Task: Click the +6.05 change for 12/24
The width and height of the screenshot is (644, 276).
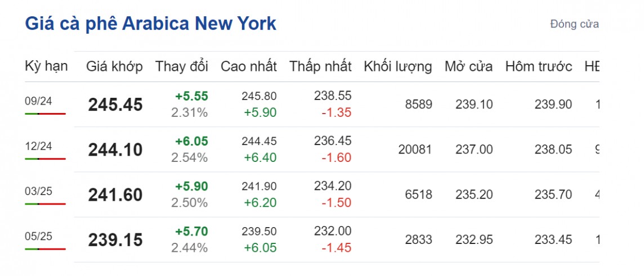Action: point(191,142)
